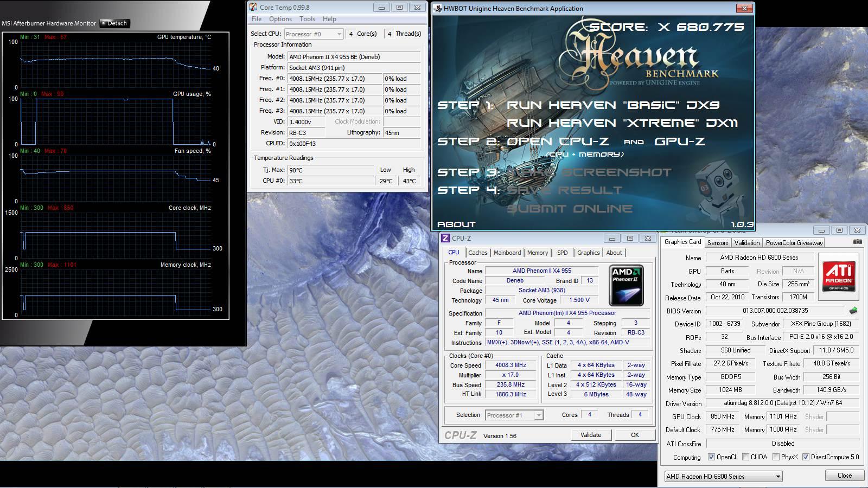Screen dimensions: 868x488
Task: Click the Driver Version atiumdag field in GPU-Z
Action: [782, 403]
